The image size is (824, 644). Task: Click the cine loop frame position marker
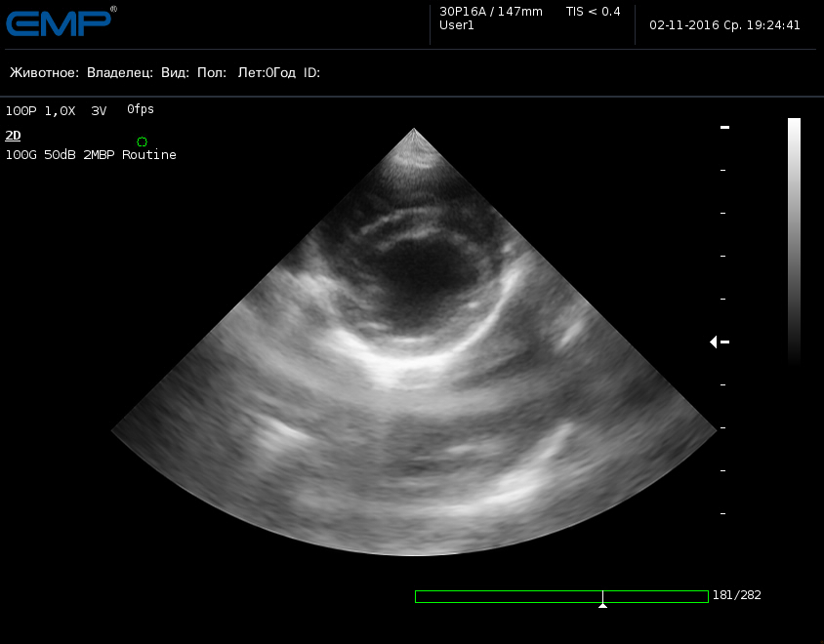click(x=602, y=599)
